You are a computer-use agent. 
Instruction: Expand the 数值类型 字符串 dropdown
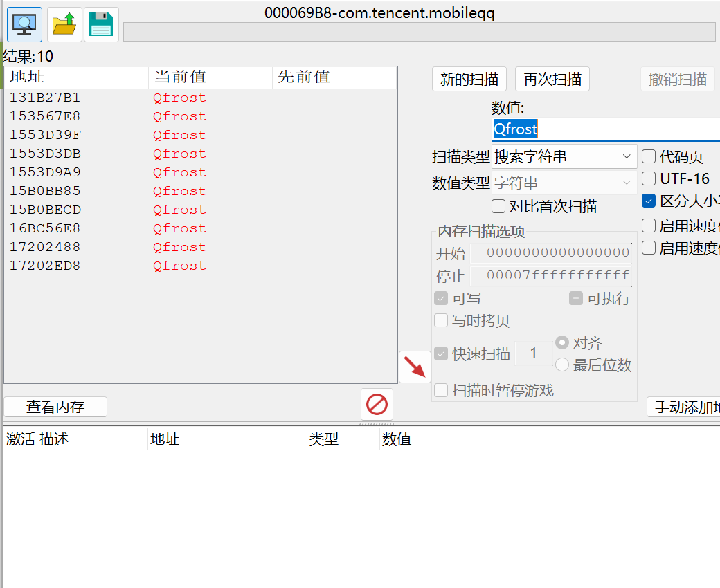(x=564, y=183)
